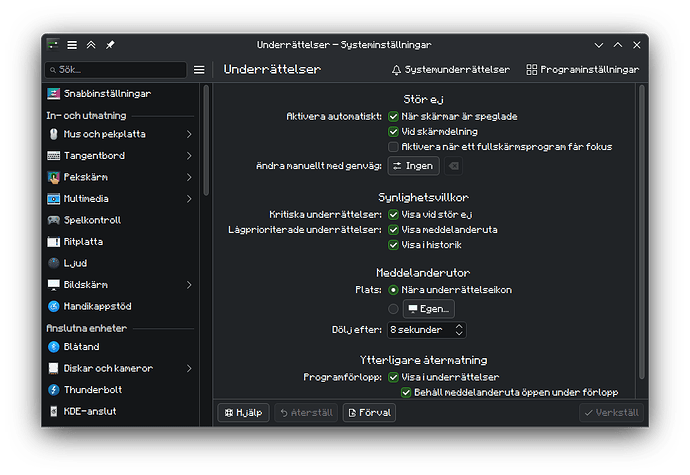Clear the shortcut with the backspace icon
The height and width of the screenshot is (475, 690).
pos(453,166)
